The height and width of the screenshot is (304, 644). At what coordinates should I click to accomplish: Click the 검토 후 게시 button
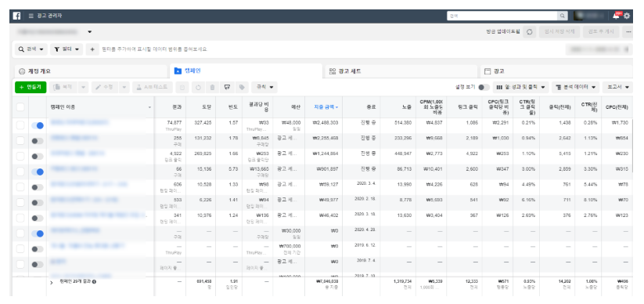601,31
